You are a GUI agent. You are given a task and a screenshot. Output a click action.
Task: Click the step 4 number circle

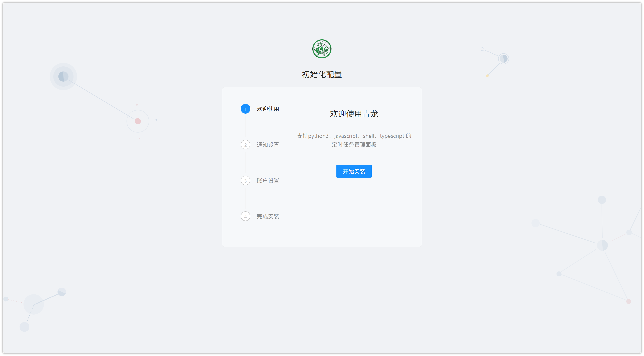245,216
